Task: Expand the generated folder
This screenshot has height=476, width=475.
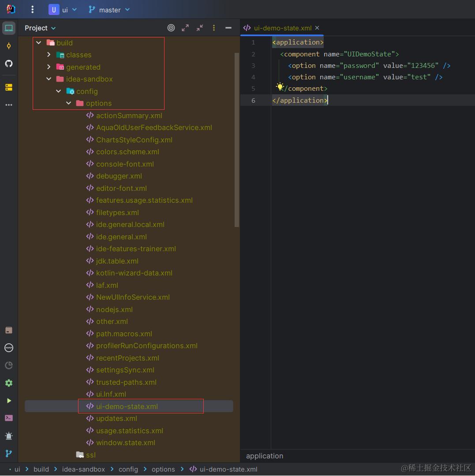Action: tap(49, 67)
